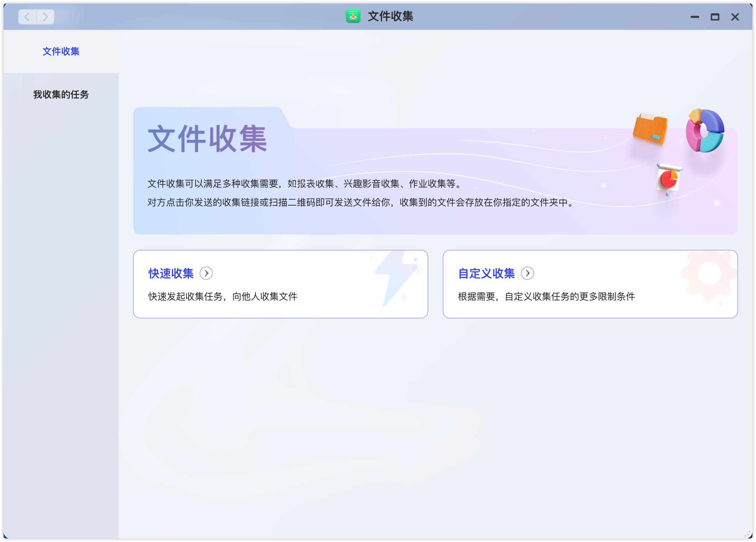Click the quick collect description text card
Image resolution: width=756 pixels, height=542 pixels.
223,297
